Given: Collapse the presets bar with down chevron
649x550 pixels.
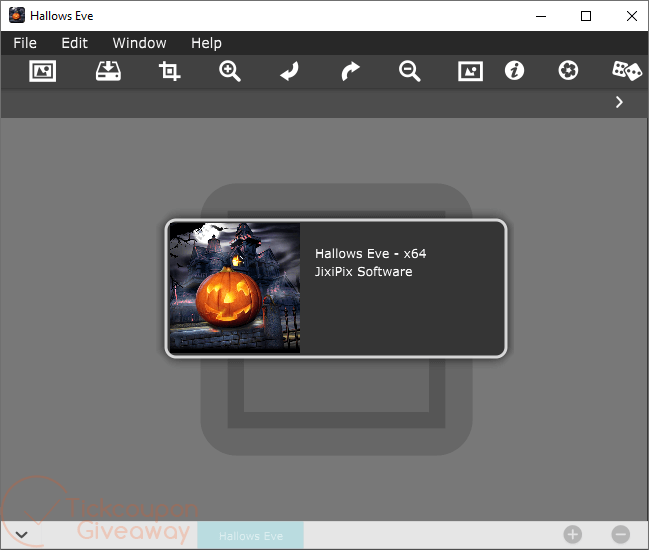Looking at the screenshot, I should coord(22,535).
